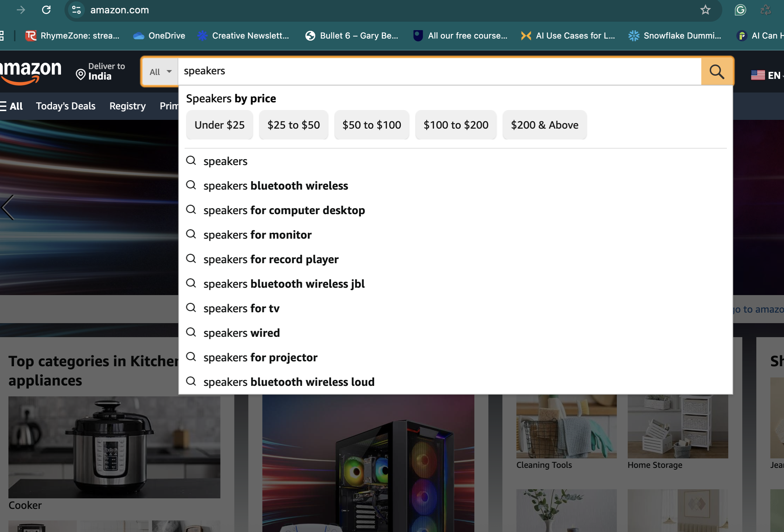The height and width of the screenshot is (532, 784).
Task: Open Deliver to India location selector
Action: point(101,71)
